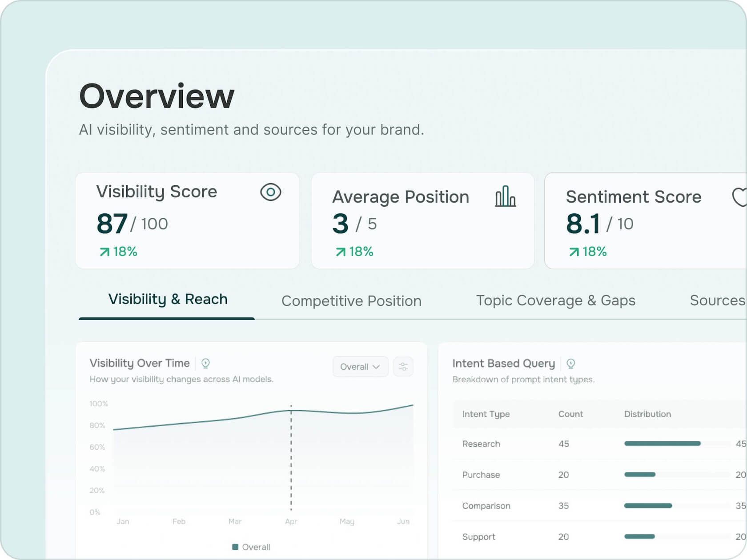Viewport: 747px width, 560px height.
Task: Click the Visibility Score upward trend arrow
Action: [104, 252]
